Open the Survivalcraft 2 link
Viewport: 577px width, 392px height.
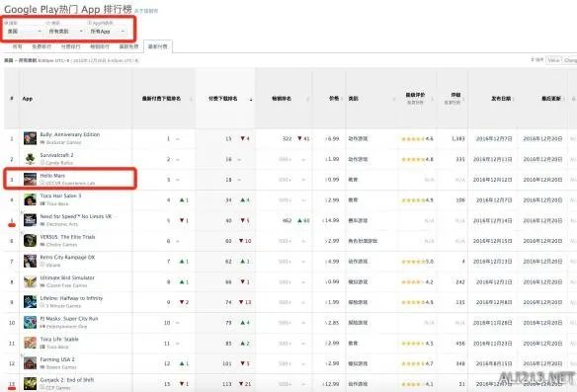(x=56, y=155)
